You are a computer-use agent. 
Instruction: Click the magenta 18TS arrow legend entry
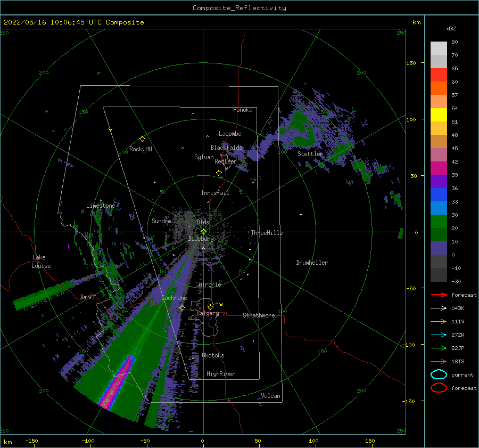point(439,362)
